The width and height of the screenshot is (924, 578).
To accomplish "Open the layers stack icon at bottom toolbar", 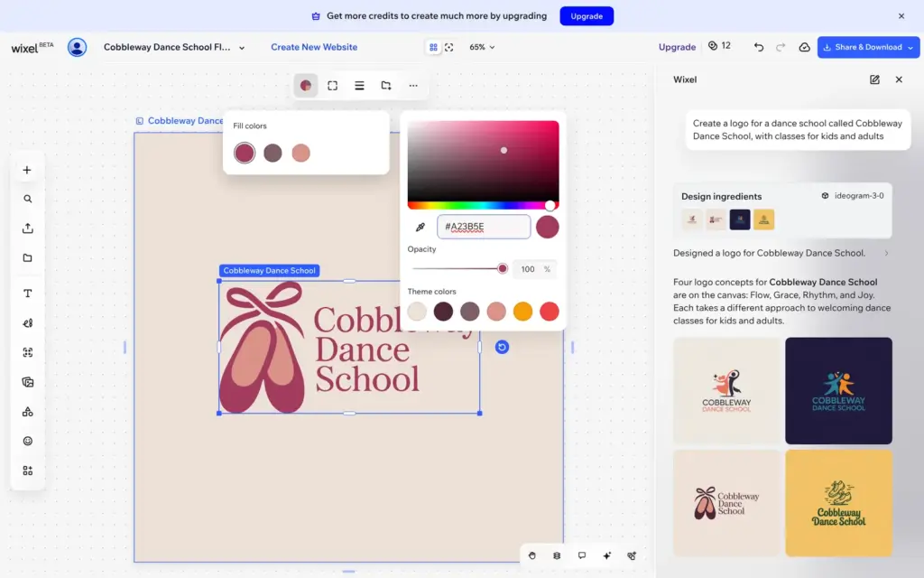I will (x=557, y=555).
